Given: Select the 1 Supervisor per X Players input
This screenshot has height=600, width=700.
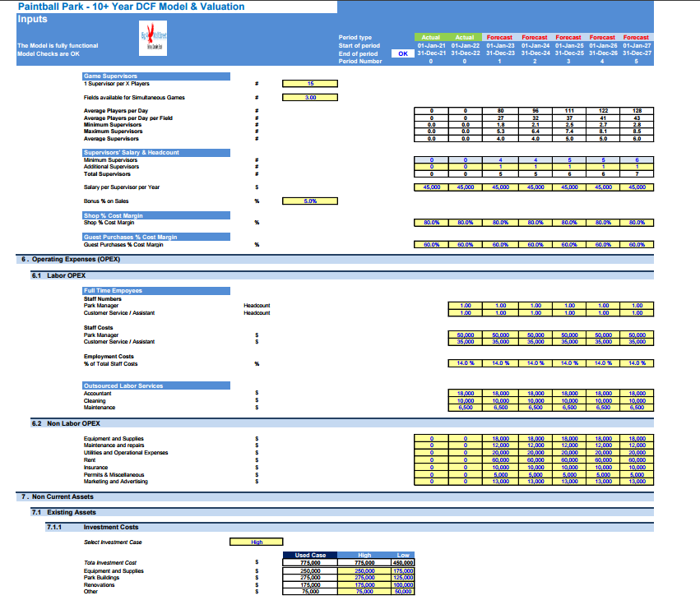Looking at the screenshot, I should (310, 83).
